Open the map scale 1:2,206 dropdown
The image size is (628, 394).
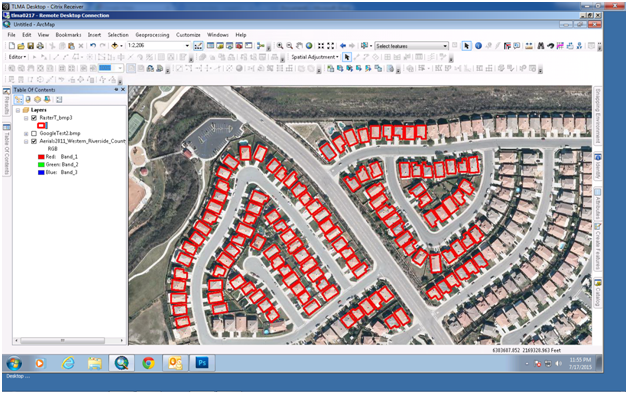coord(187,46)
